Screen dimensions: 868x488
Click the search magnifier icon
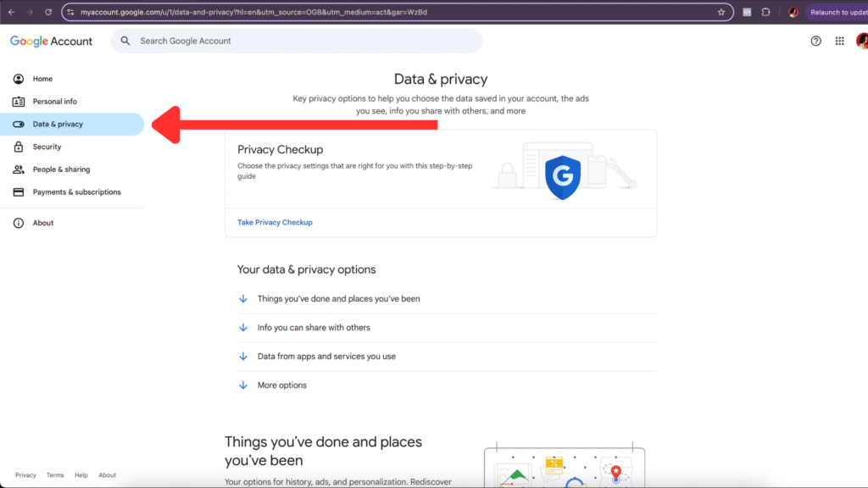pos(125,41)
